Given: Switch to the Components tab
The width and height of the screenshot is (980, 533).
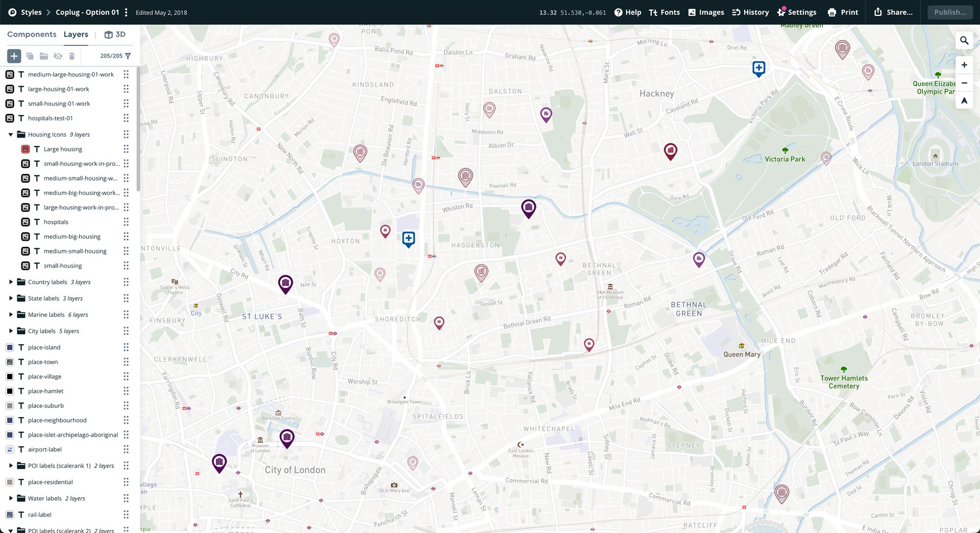Looking at the screenshot, I should click(x=32, y=34).
